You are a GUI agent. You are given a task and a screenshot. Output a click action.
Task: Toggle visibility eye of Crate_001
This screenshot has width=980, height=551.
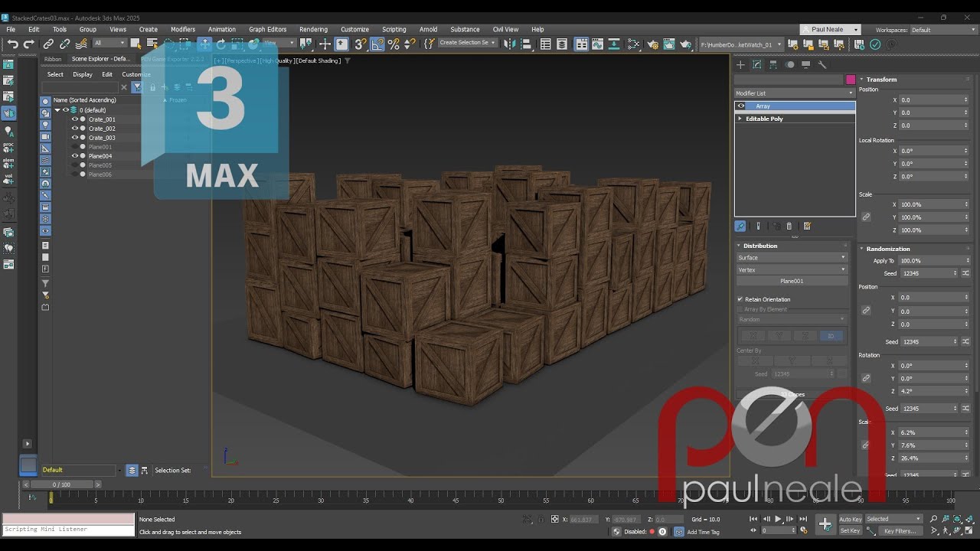tap(75, 119)
